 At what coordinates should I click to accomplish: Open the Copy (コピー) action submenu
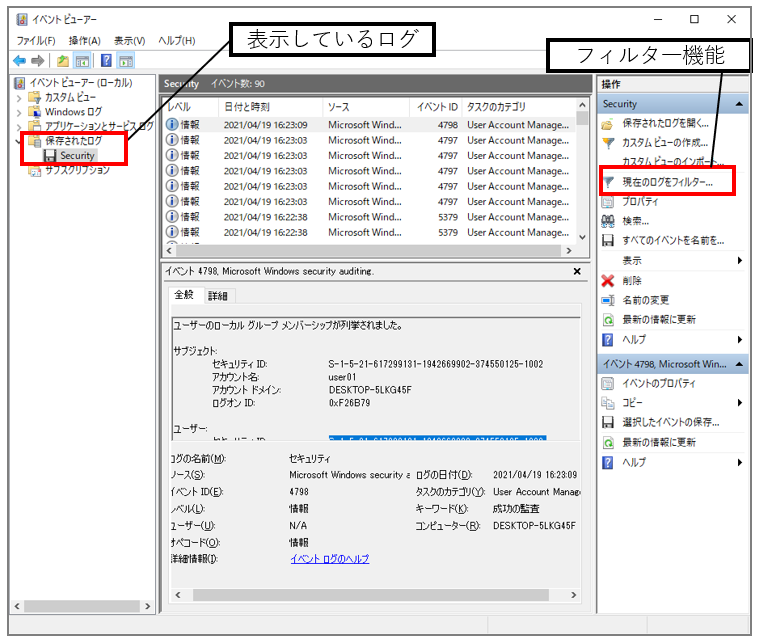(x=673, y=403)
